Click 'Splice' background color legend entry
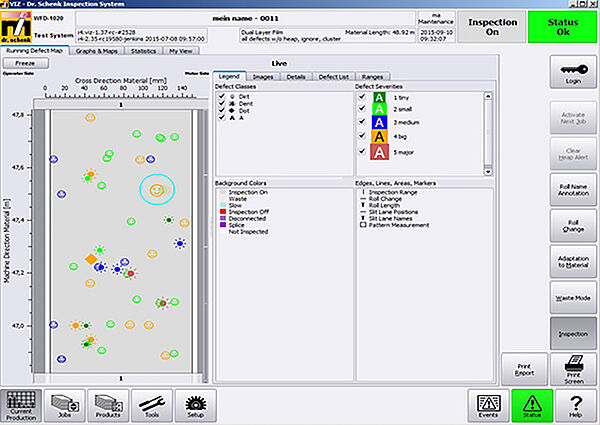The height and width of the screenshot is (425, 600). 232,225
